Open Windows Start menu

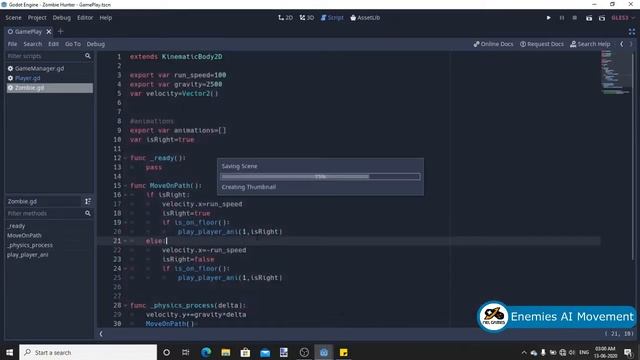tap(9, 352)
